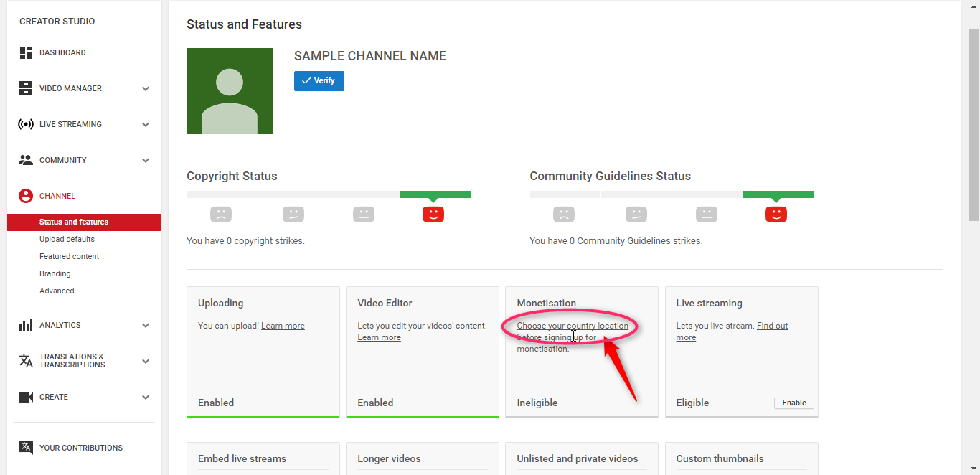Click 'You have 0 Community Guidelines strikes' text
This screenshot has height=475, width=980.
pyautogui.click(x=616, y=241)
